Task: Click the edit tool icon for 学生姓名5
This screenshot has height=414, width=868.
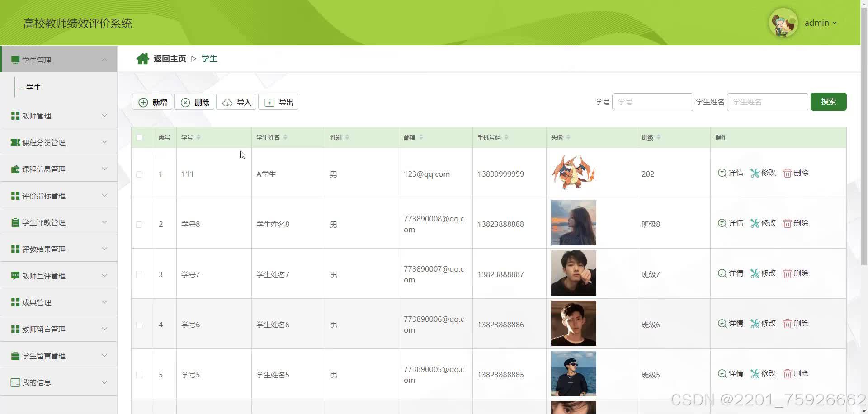Action: 755,374
